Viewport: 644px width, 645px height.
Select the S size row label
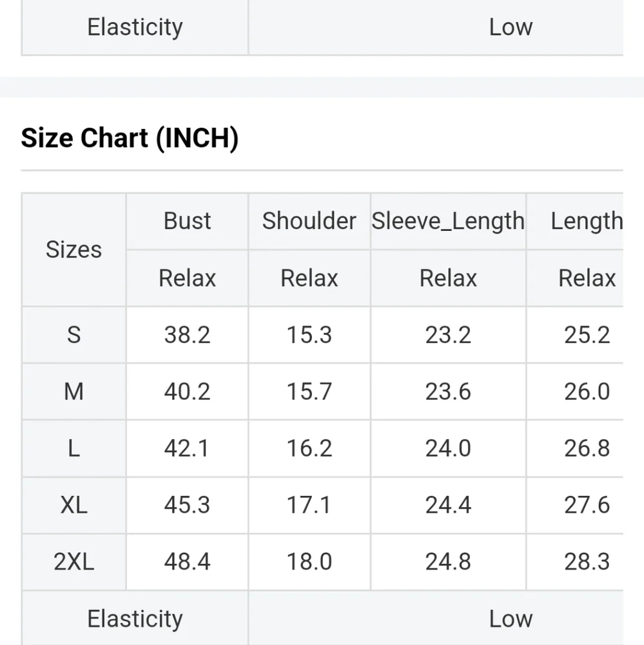click(73, 335)
